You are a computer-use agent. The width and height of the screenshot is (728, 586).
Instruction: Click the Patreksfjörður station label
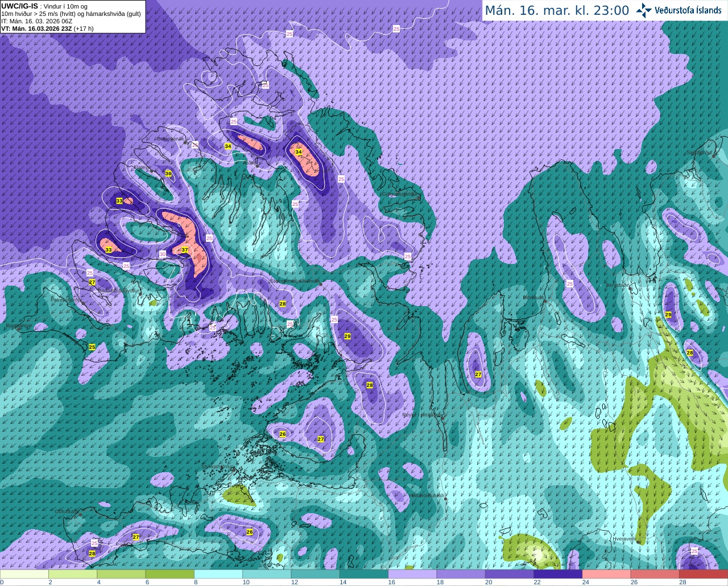coord(67,299)
